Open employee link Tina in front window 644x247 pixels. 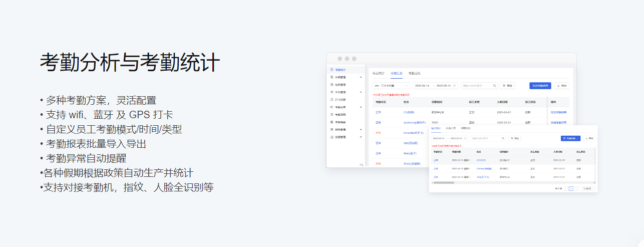coord(483,177)
